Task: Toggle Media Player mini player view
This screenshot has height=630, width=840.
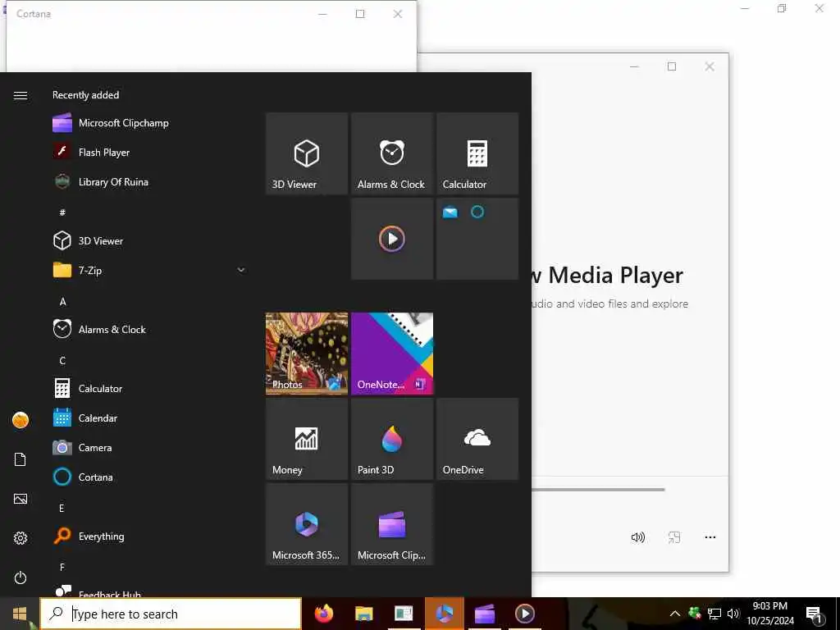Action: [x=674, y=537]
